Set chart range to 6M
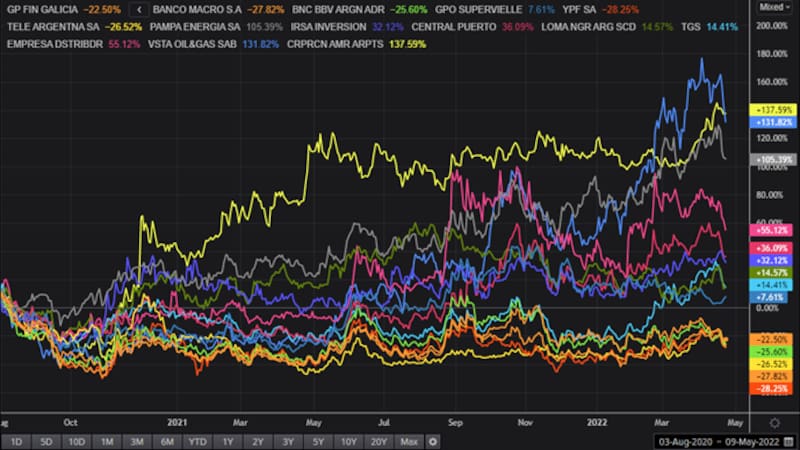The height and width of the screenshot is (450, 800). (166, 441)
